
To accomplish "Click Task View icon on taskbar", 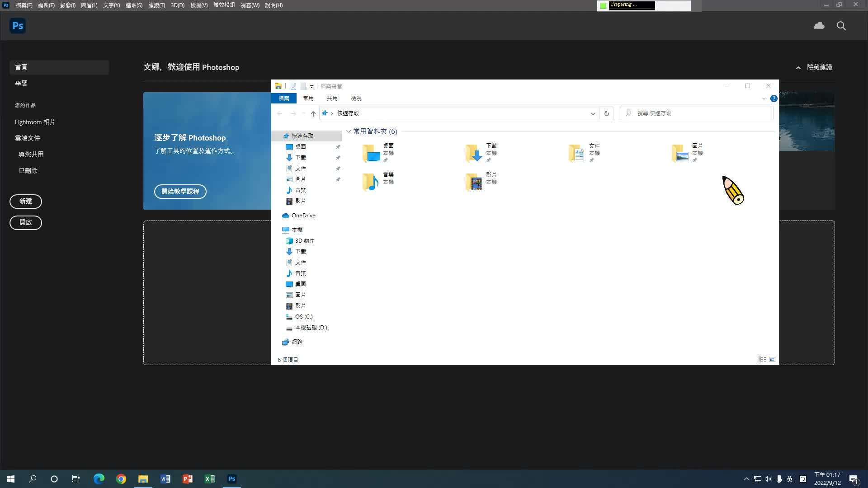I will click(76, 479).
